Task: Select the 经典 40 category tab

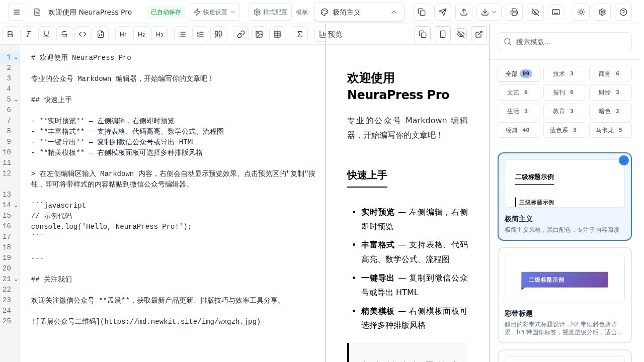Action: pos(519,130)
